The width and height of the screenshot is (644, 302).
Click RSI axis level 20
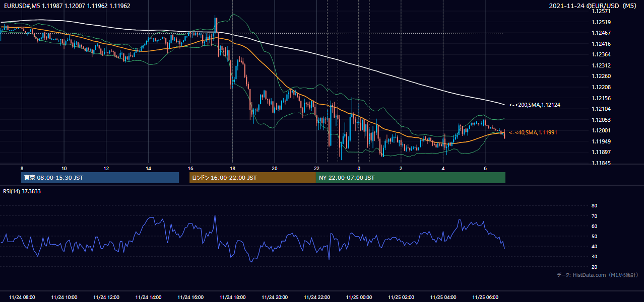594,267
